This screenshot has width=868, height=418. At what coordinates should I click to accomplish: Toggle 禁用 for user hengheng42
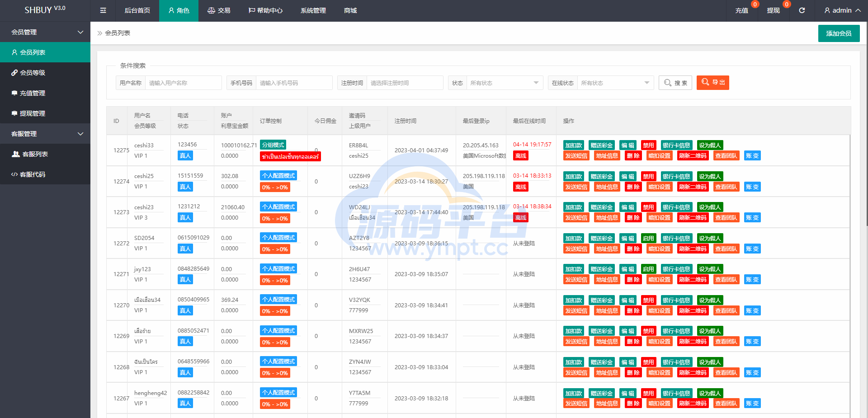pyautogui.click(x=648, y=393)
